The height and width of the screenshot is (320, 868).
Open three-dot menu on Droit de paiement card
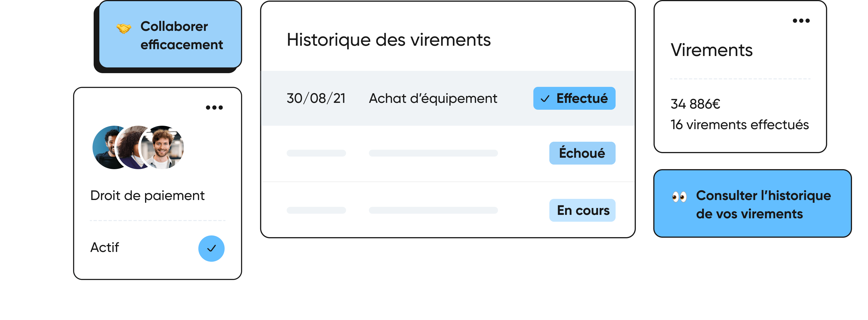pyautogui.click(x=214, y=107)
